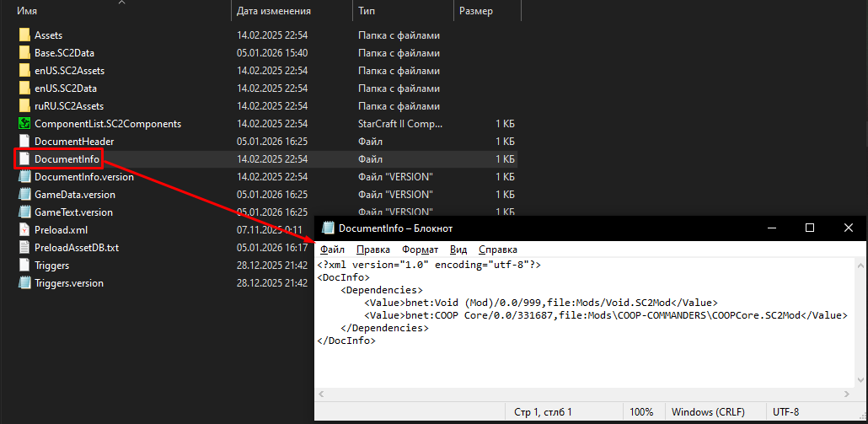Click the green ComponentList.SC2Components file icon
The image size is (868, 424).
point(24,124)
